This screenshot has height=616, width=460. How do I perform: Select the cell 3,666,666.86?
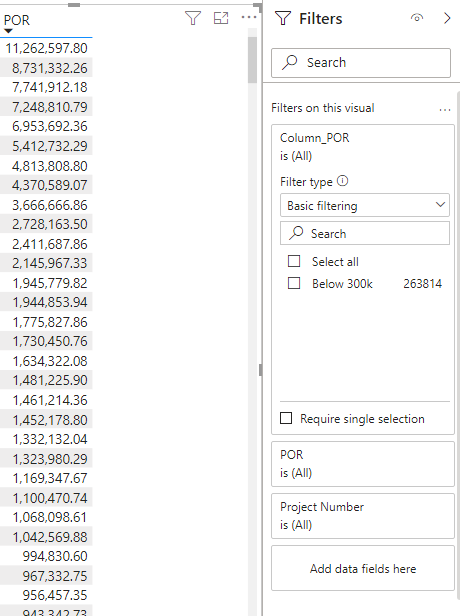46,204
